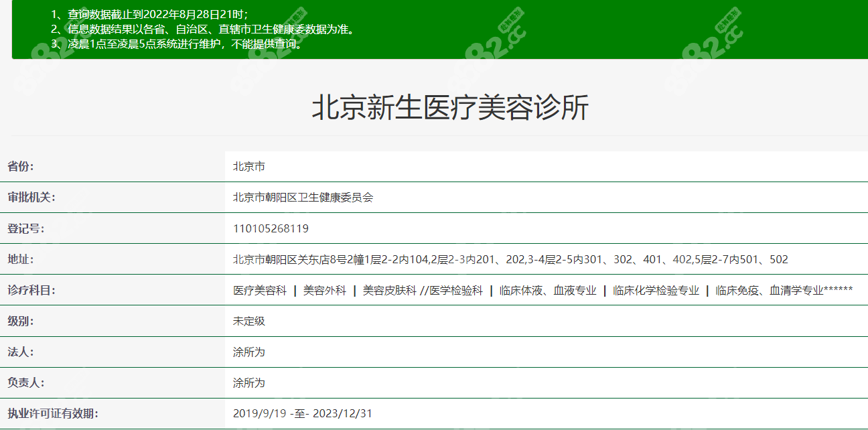Click 临床体液、血液专业 entry
Image resolution: width=868 pixels, height=430 pixels.
click(548, 290)
